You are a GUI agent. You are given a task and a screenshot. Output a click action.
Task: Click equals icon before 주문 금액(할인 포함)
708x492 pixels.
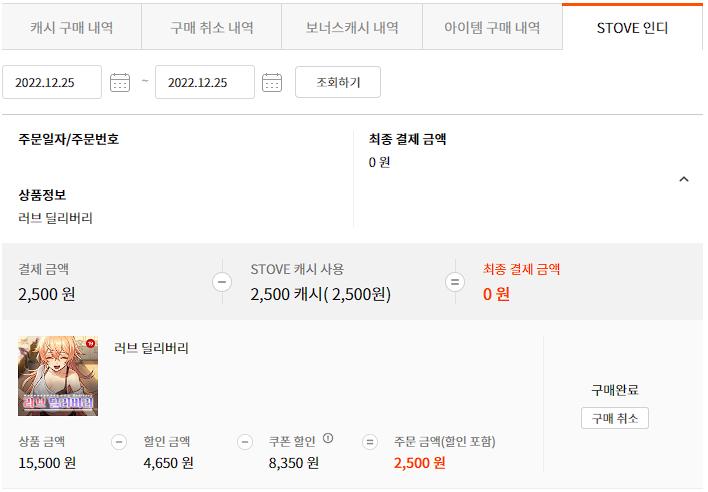(x=370, y=441)
